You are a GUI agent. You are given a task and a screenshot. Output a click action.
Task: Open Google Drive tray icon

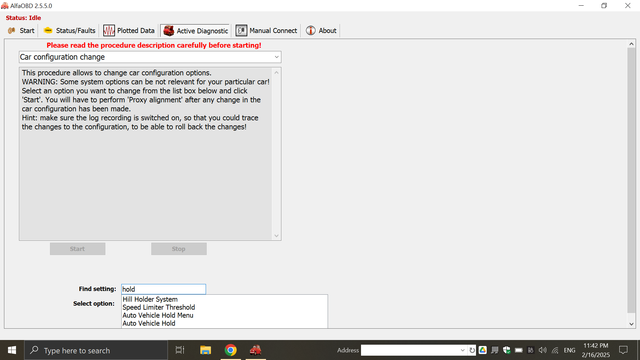point(483,350)
